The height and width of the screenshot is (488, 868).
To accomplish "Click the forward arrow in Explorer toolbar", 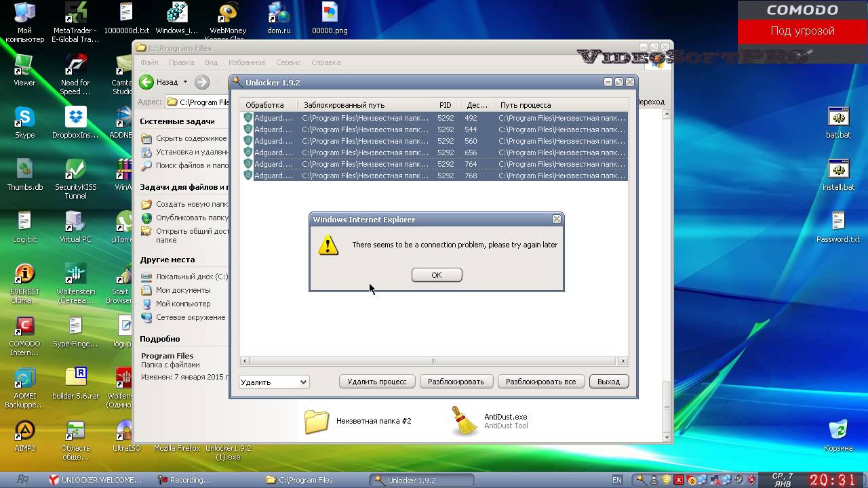I will 202,82.
